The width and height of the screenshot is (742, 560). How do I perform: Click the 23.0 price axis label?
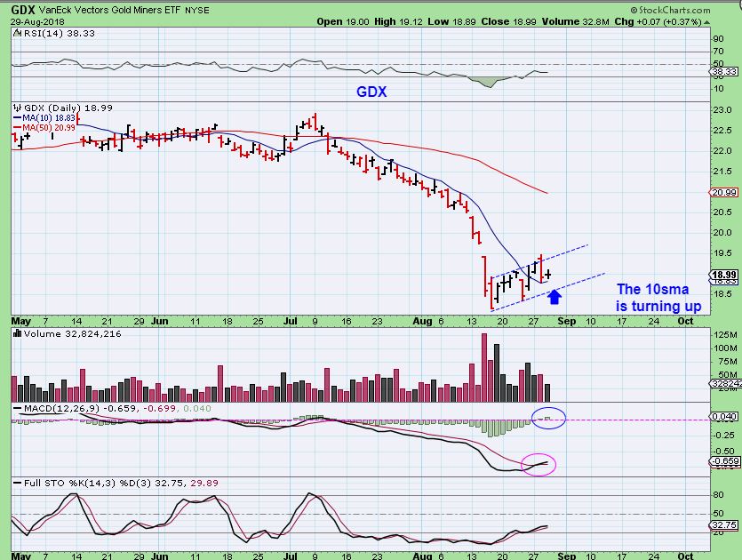[x=722, y=110]
